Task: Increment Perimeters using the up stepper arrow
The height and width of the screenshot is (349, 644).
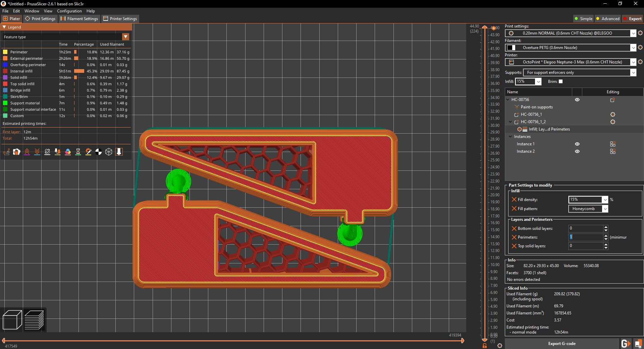Action: (x=605, y=236)
